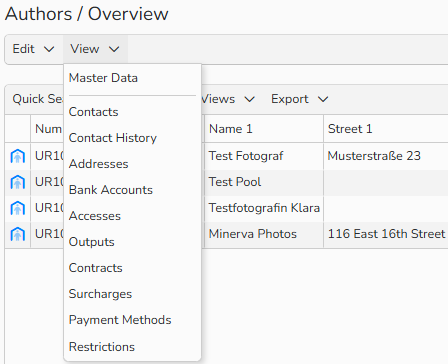Click the Testfotografin Klara cell
448x364 pixels.
click(x=264, y=208)
